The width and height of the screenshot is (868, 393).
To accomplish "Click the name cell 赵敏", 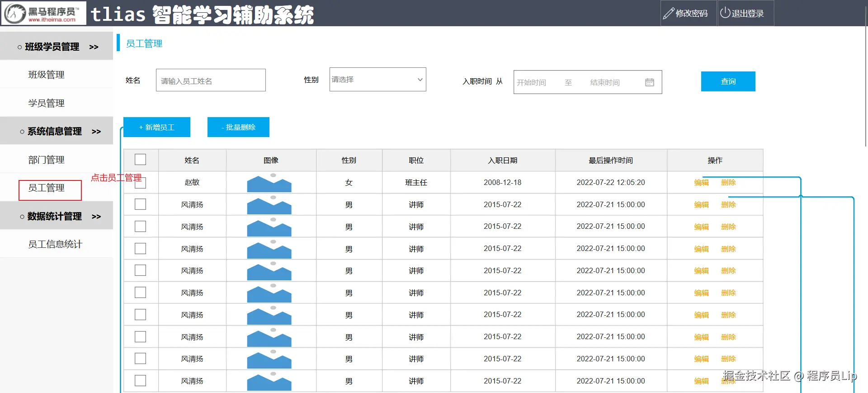I will (x=192, y=183).
